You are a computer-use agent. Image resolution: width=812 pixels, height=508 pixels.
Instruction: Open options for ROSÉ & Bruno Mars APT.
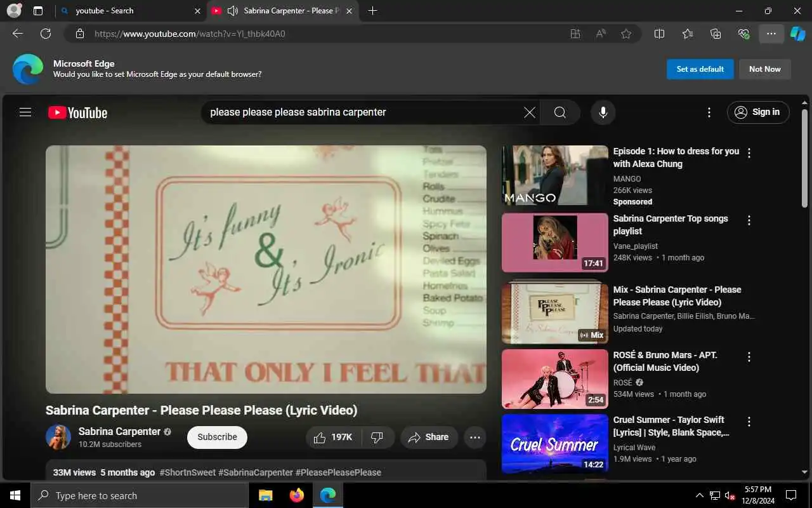tap(749, 357)
